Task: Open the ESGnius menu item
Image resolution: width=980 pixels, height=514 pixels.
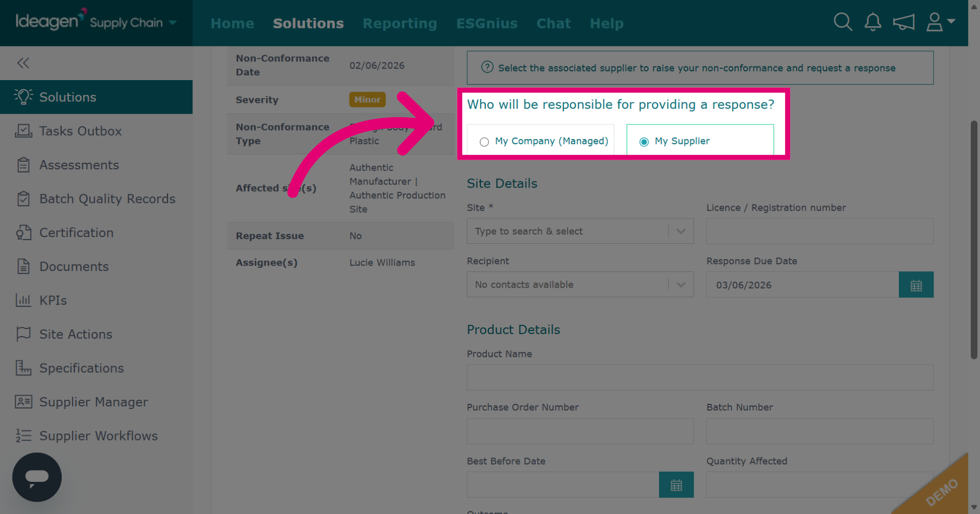Action: (487, 23)
